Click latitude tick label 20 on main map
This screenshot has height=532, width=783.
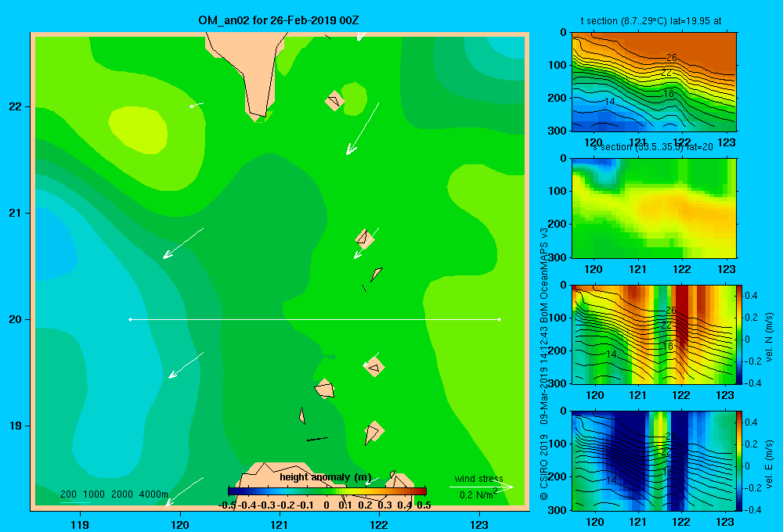[x=15, y=319]
